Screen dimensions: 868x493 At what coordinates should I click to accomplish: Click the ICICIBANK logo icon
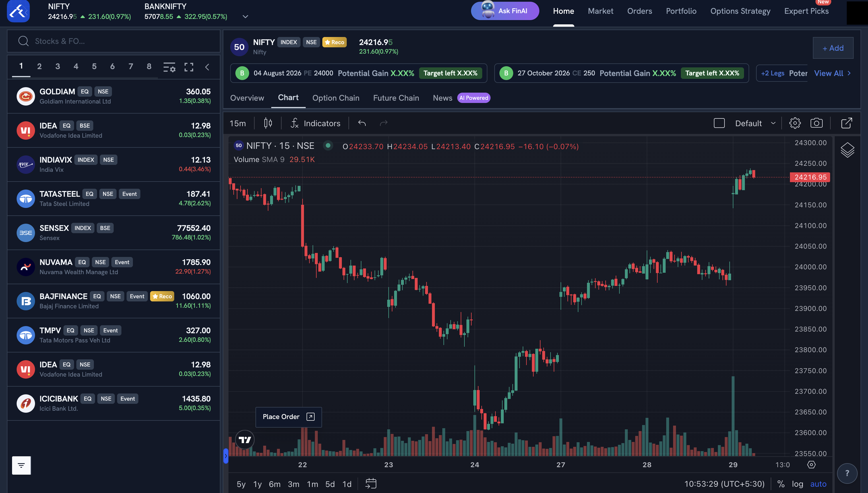click(26, 404)
